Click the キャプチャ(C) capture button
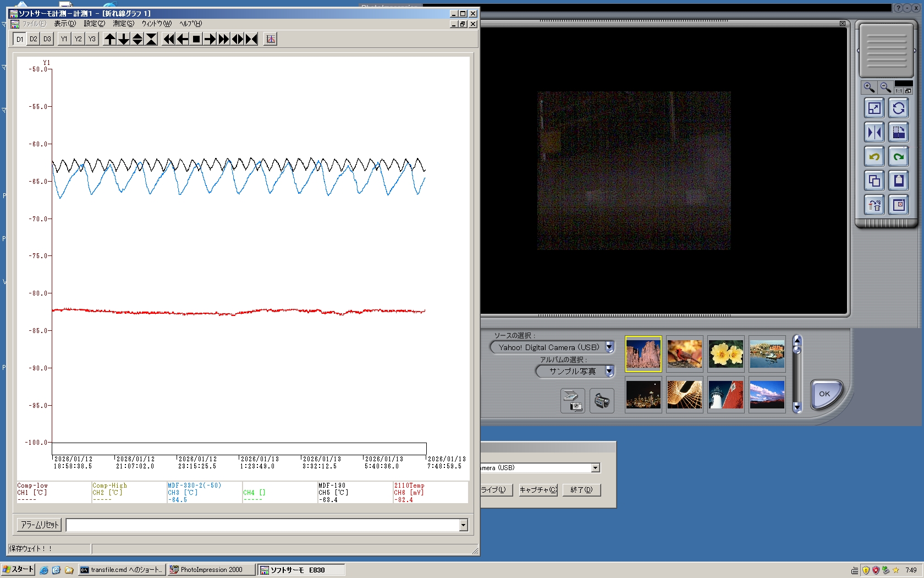The width and height of the screenshot is (924, 578). [x=538, y=490]
